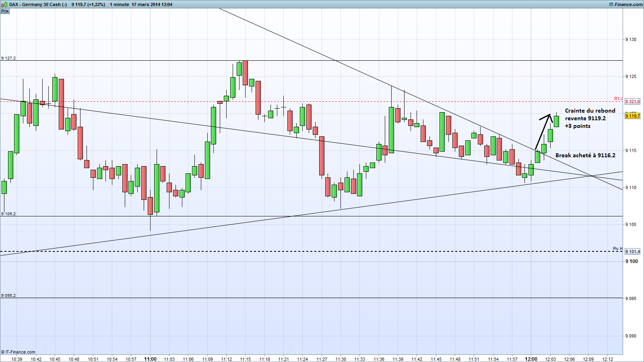Click the 10:54 time axis label

click(x=112, y=359)
